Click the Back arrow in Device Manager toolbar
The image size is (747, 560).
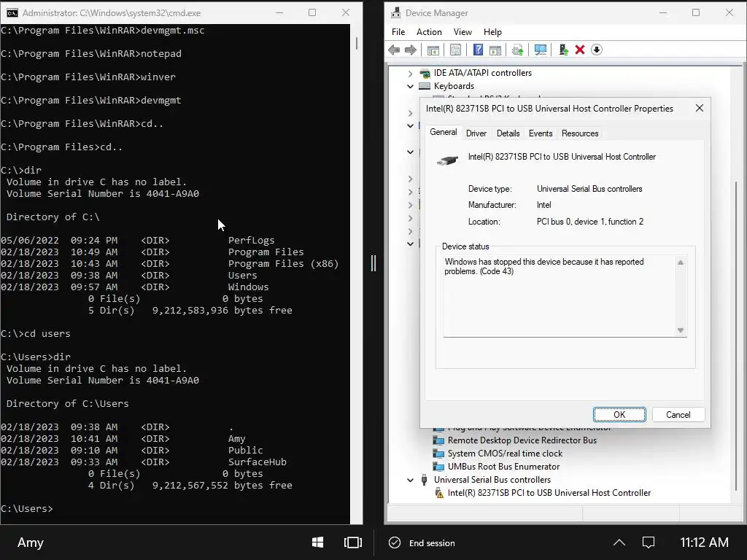394,50
